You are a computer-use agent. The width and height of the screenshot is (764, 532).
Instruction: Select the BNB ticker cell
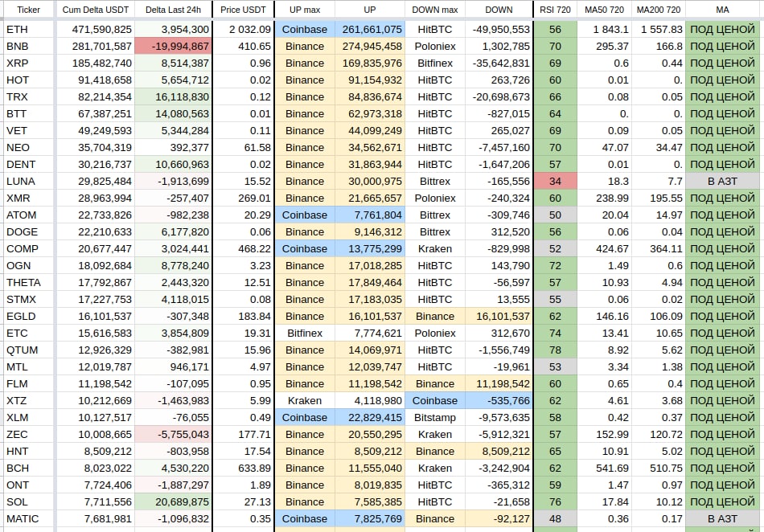(x=28, y=47)
